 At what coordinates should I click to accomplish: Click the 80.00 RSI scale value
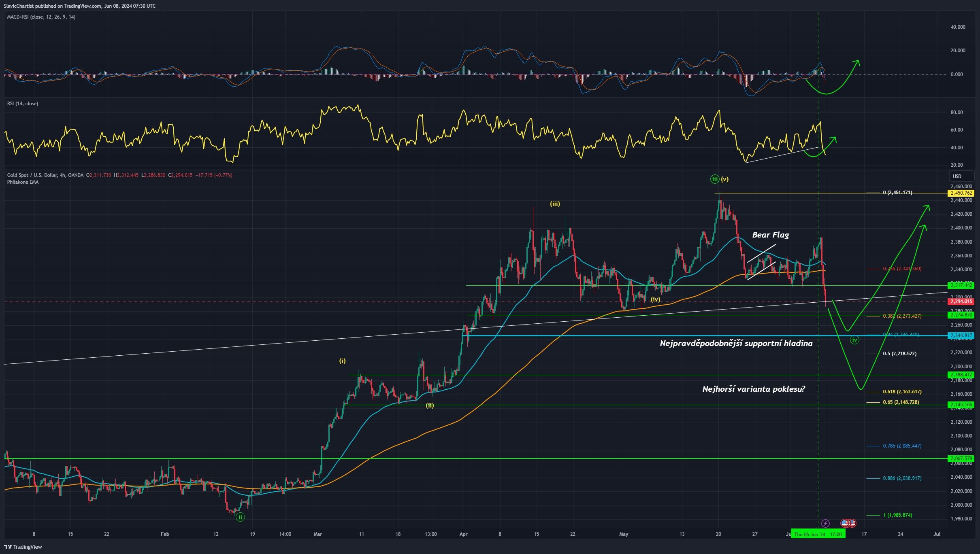957,112
